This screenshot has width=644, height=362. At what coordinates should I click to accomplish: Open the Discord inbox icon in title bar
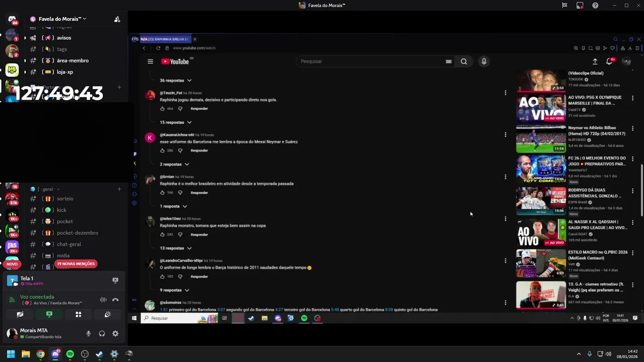580,6
